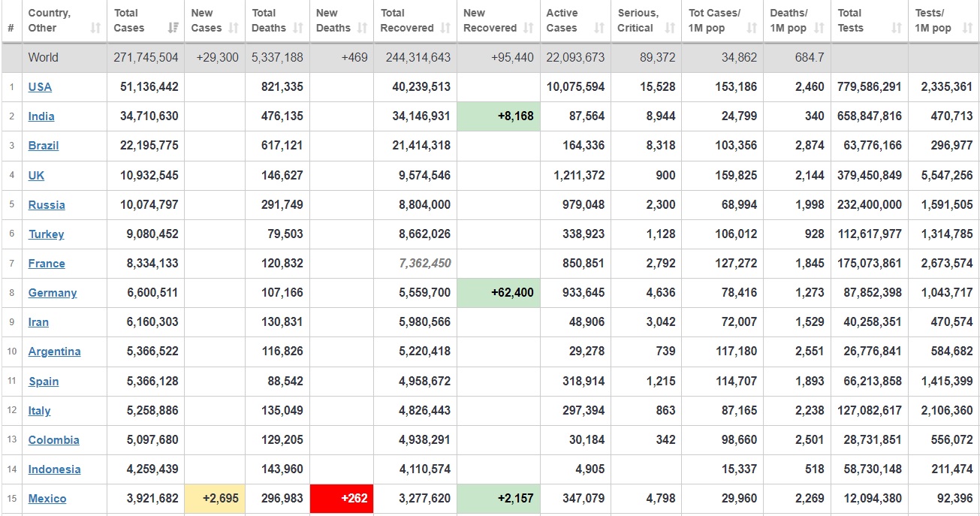980x516 pixels.
Task: Select Mexico's yellow new cases cell +2,695
Action: tap(215, 499)
